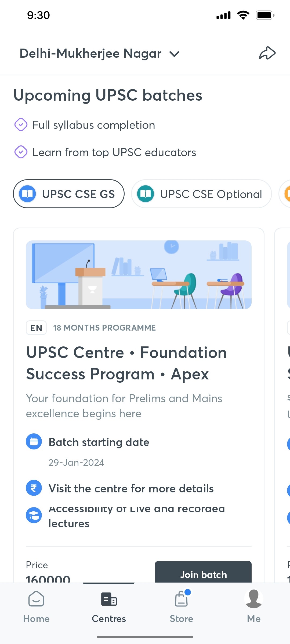The image size is (290, 644).
Task: Tap the blue book icon on UPSC CSE GS chip
Action: (28, 194)
